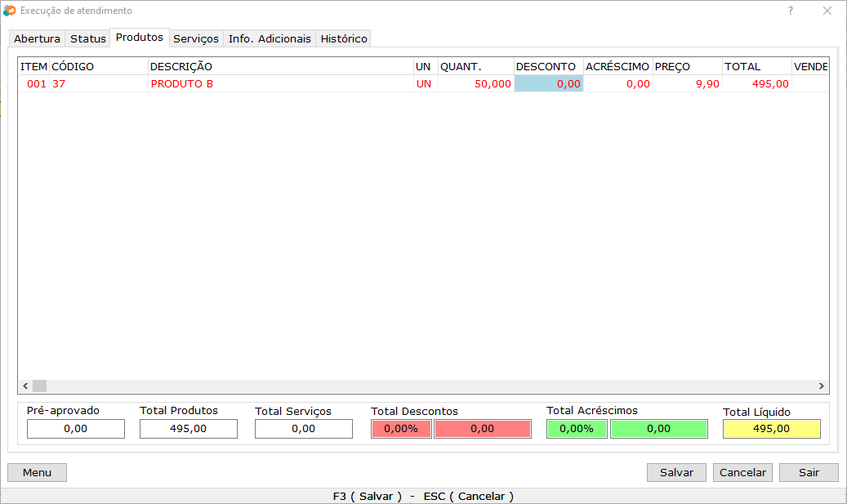Select the highlighted Desconto cell for Produto B
The image size is (847, 504).
point(549,83)
